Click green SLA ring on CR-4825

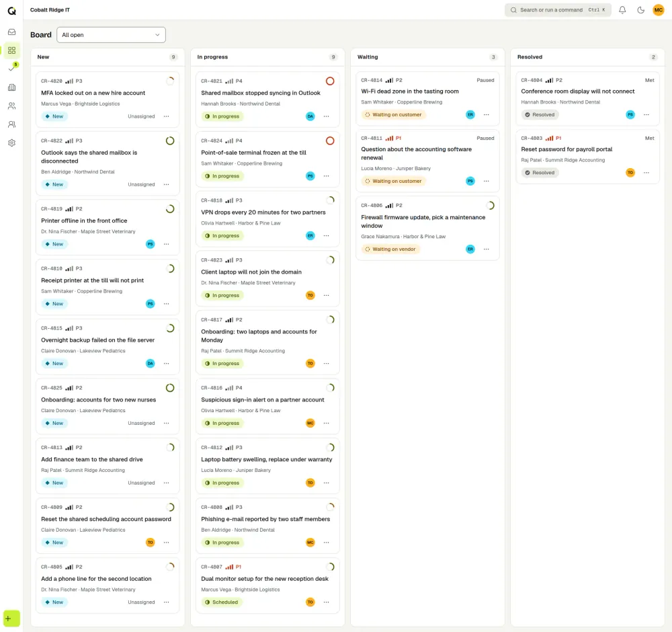[x=170, y=387]
